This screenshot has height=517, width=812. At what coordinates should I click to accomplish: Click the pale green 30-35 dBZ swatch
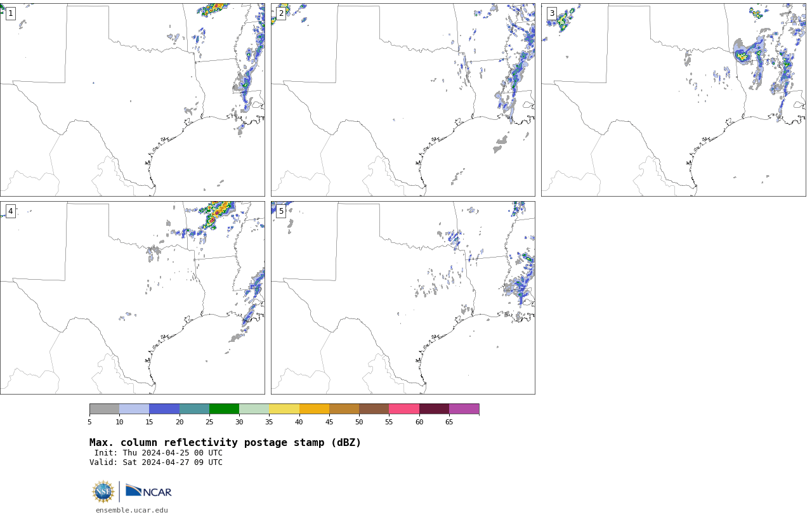(254, 409)
